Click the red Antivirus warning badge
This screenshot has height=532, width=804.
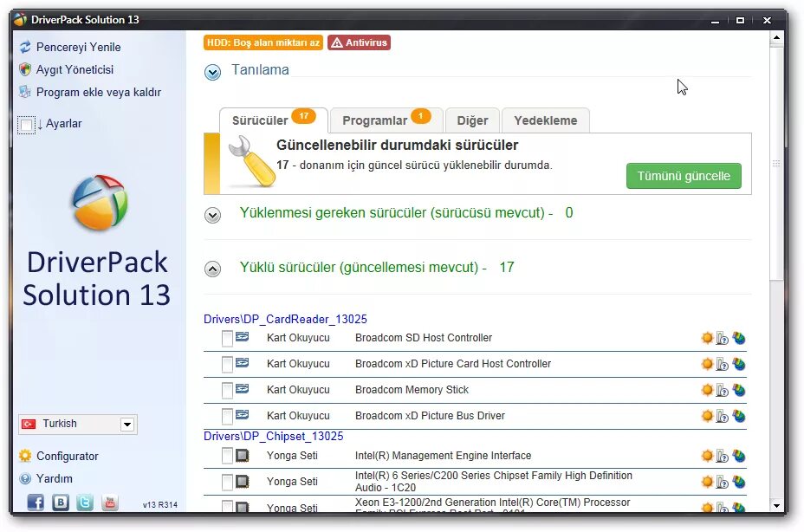[359, 42]
